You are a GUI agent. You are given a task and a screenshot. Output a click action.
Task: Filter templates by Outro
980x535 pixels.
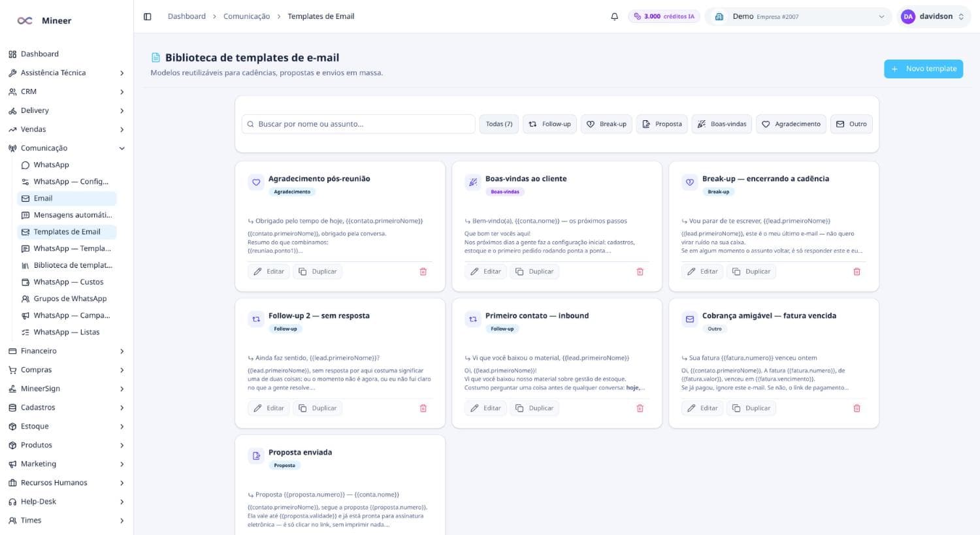pos(851,124)
